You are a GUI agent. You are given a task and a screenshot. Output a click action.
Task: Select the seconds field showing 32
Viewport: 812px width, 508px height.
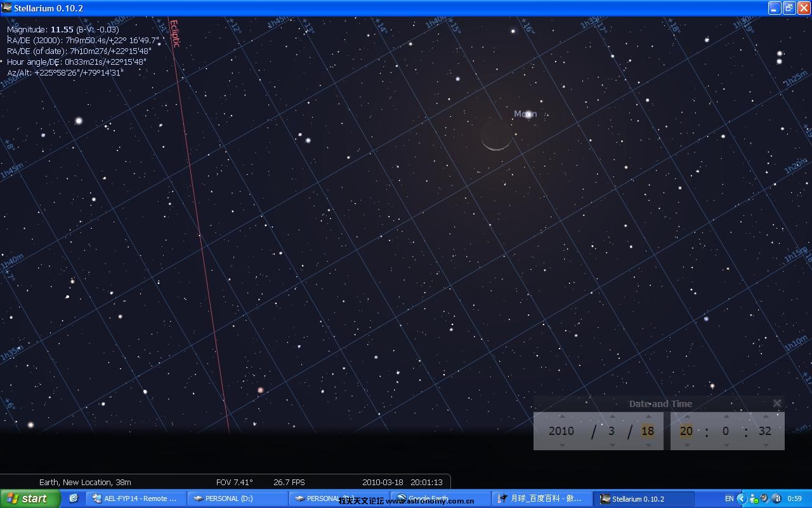(765, 431)
